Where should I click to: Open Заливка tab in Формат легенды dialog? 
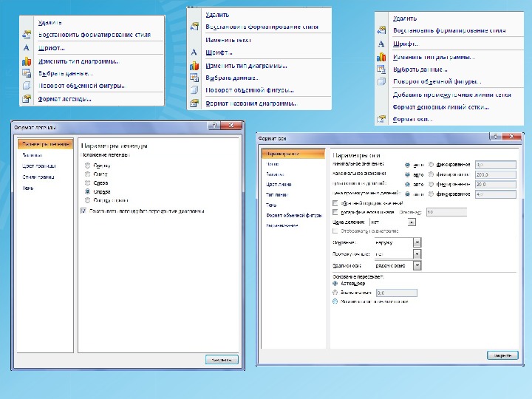click(x=33, y=155)
